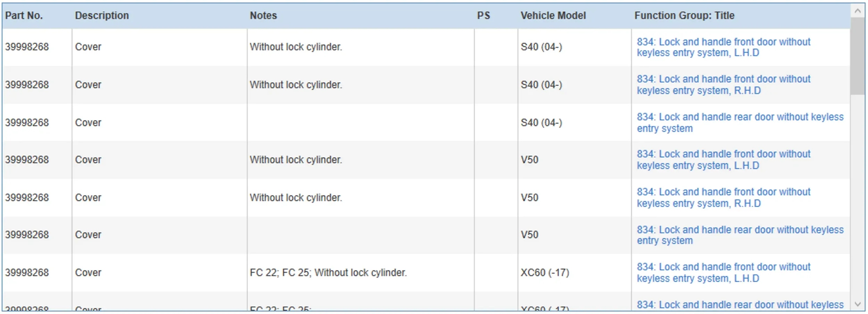Open V50 front door L.H.D link
This screenshot has width=868, height=314.
pos(723,160)
